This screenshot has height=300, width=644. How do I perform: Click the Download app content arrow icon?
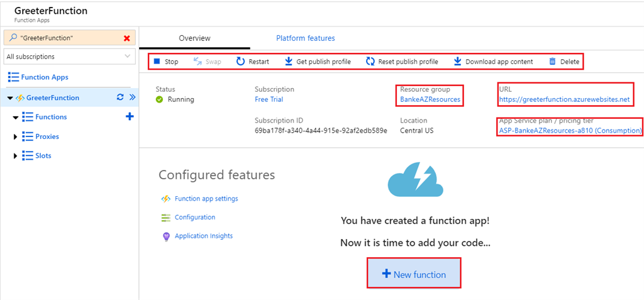click(458, 62)
